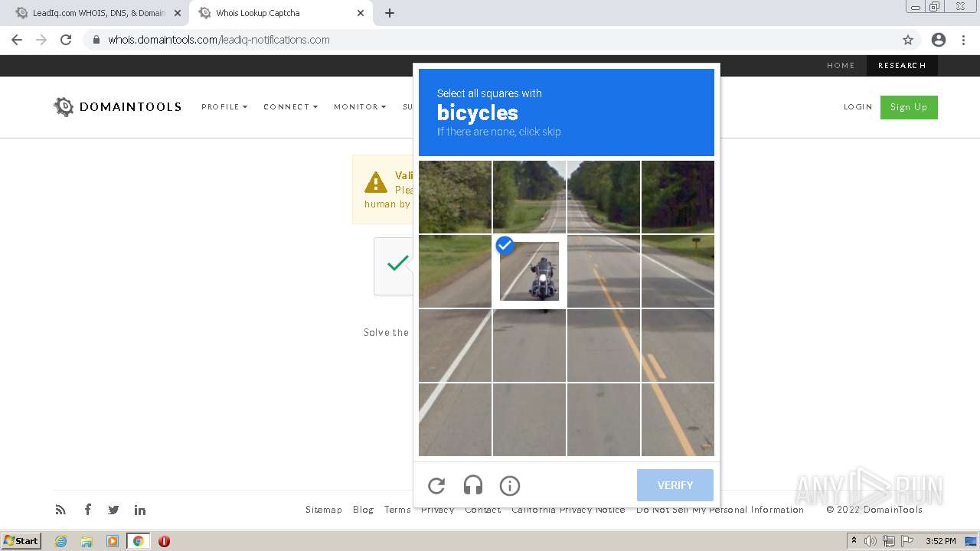The height and width of the screenshot is (551, 980).
Task: Reload the captcha challenge
Action: pyautogui.click(x=436, y=485)
